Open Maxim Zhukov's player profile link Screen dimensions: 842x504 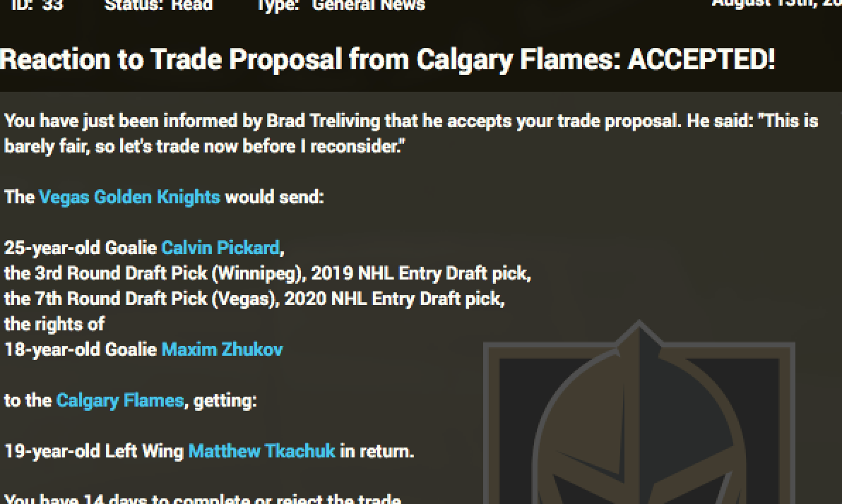tap(222, 349)
